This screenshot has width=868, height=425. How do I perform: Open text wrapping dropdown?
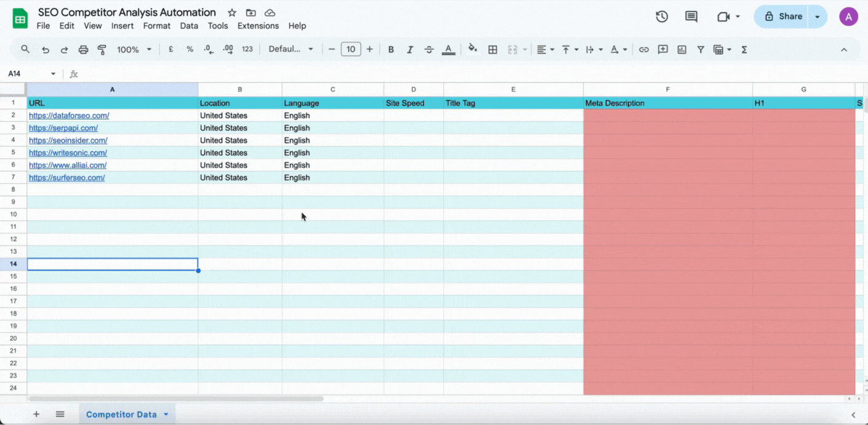pyautogui.click(x=594, y=49)
